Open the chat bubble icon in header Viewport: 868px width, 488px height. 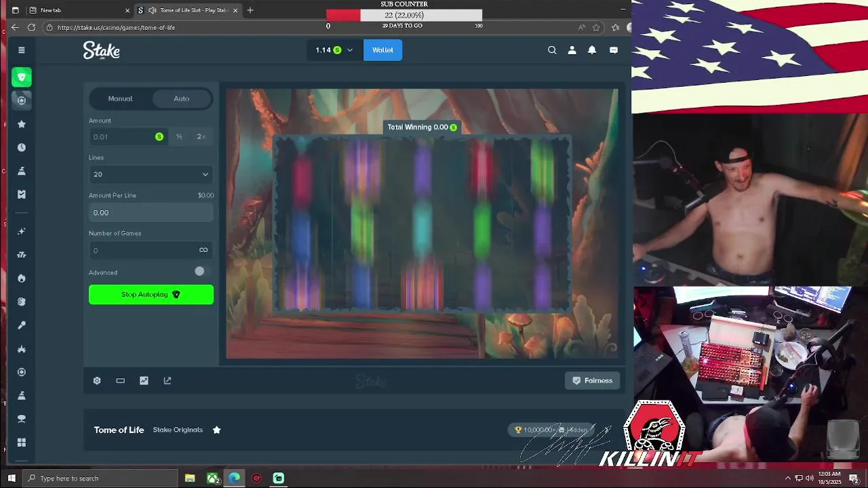[614, 50]
